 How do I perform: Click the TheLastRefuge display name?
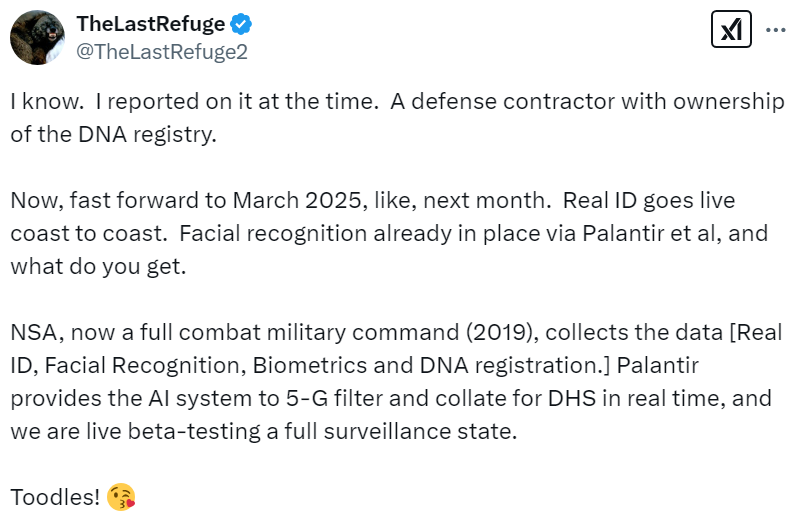pyautogui.click(x=150, y=24)
